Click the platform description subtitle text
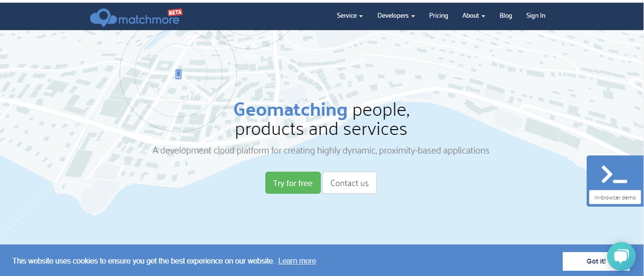Viewport: 644px width, 276px height. tap(321, 150)
